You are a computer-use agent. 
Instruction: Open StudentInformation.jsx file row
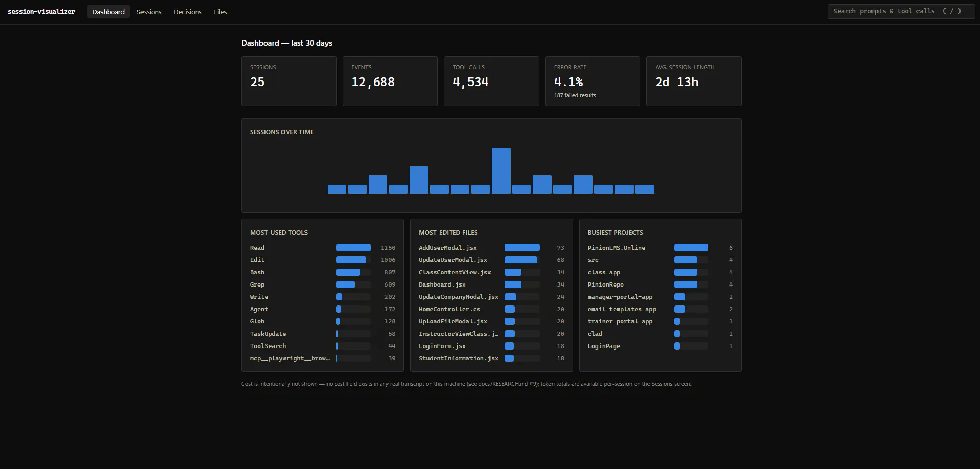pos(491,358)
